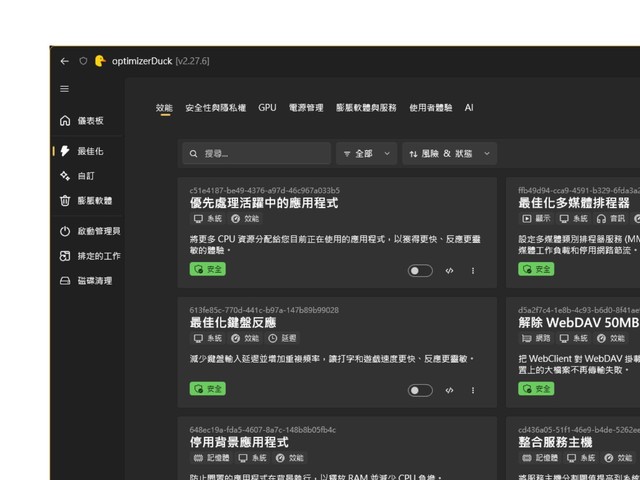View code icon for 優先處理活躍中的應用程式
640x480 pixels.
pos(449,271)
